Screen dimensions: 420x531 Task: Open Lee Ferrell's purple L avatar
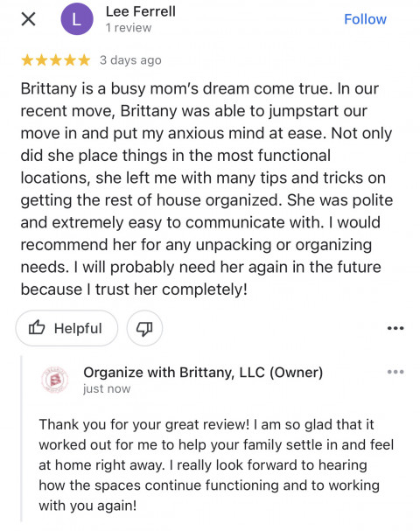click(x=77, y=19)
